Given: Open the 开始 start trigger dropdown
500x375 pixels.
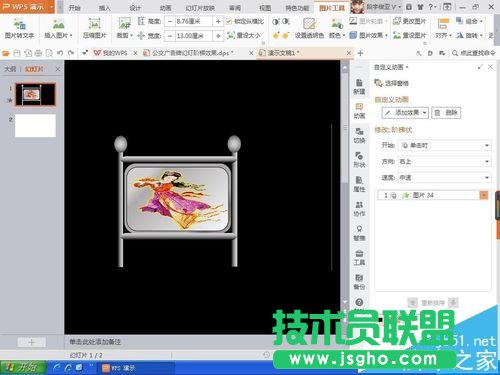Looking at the screenshot, I should click(446, 145).
